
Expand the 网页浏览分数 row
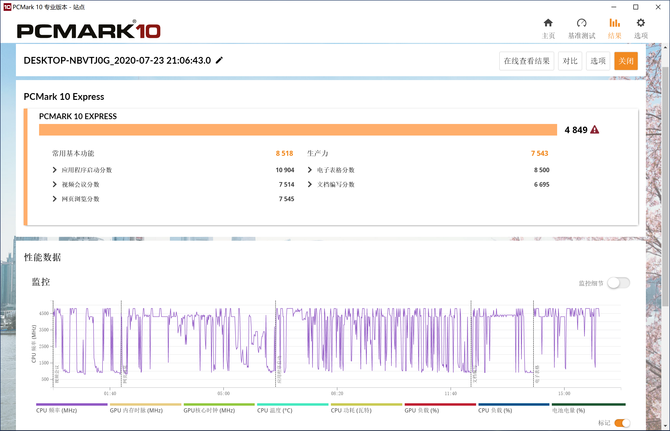[x=54, y=199]
